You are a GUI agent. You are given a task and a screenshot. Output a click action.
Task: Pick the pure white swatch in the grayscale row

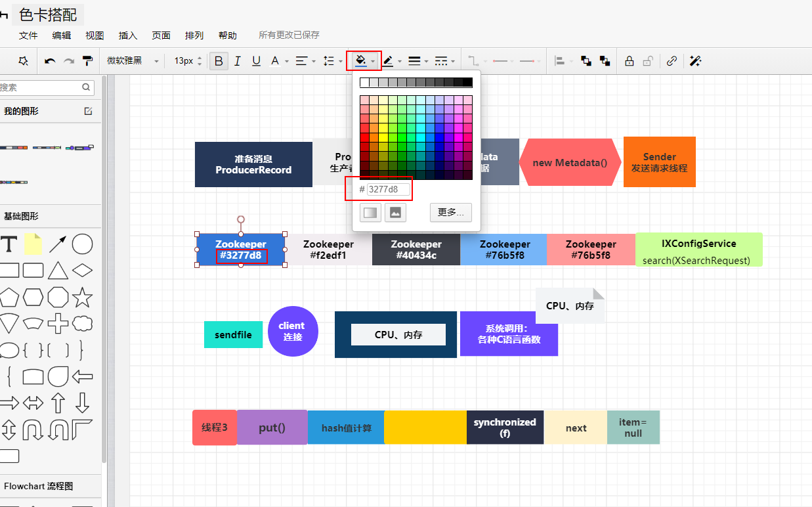(364, 82)
